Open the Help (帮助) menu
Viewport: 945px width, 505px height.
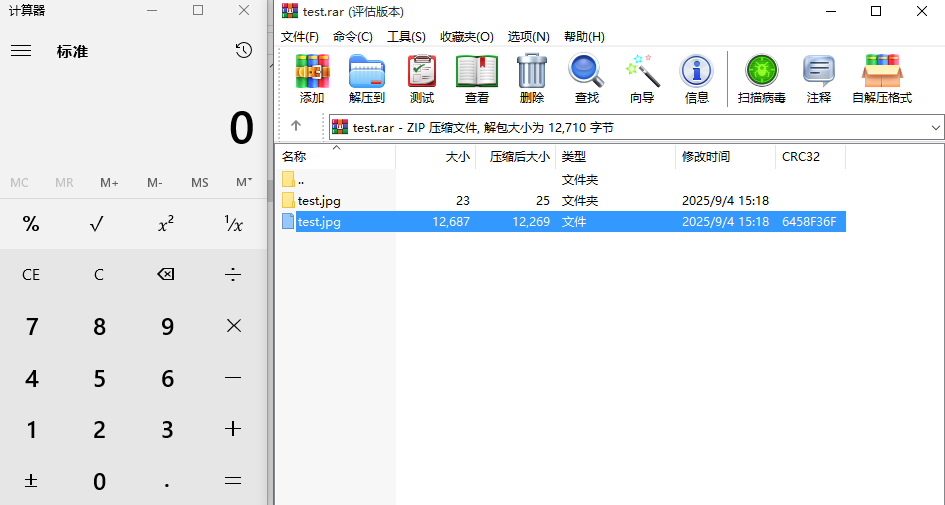click(584, 37)
